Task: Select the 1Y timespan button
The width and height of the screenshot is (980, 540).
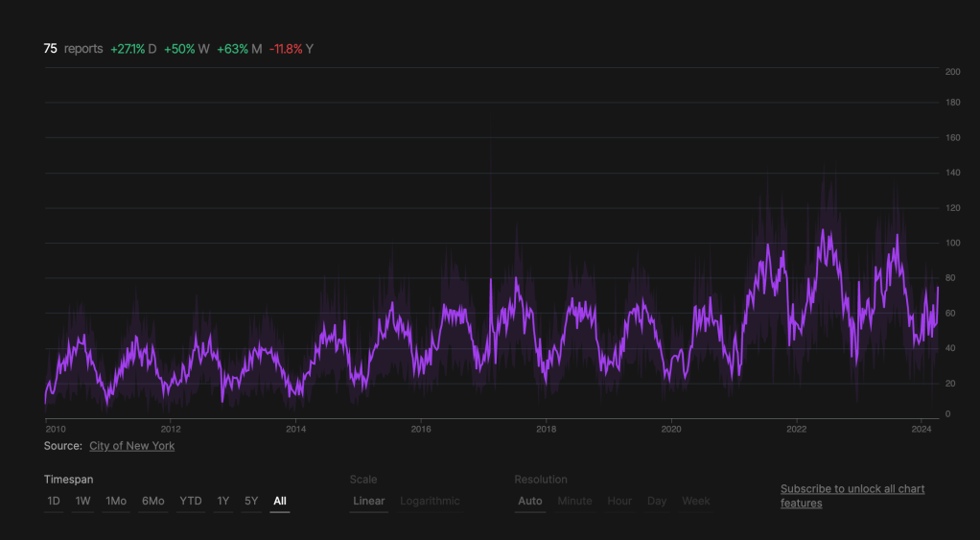Action: point(222,501)
